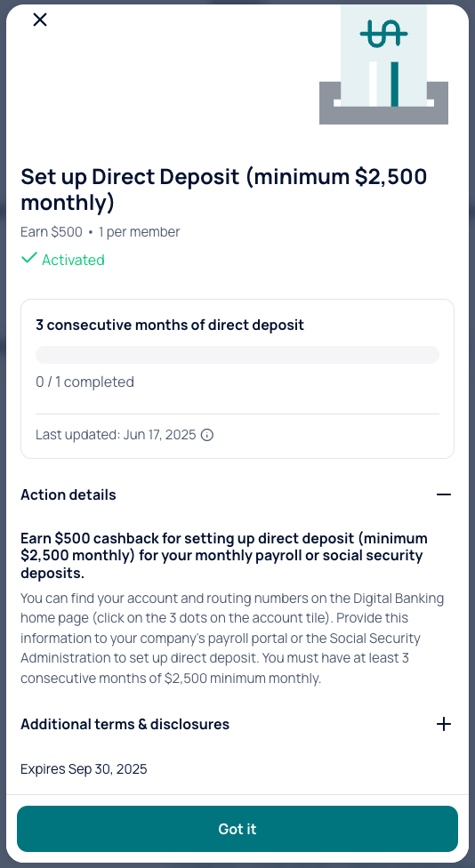Click the Action details section heading
Viewport: 475px width, 868px height.
coord(68,494)
